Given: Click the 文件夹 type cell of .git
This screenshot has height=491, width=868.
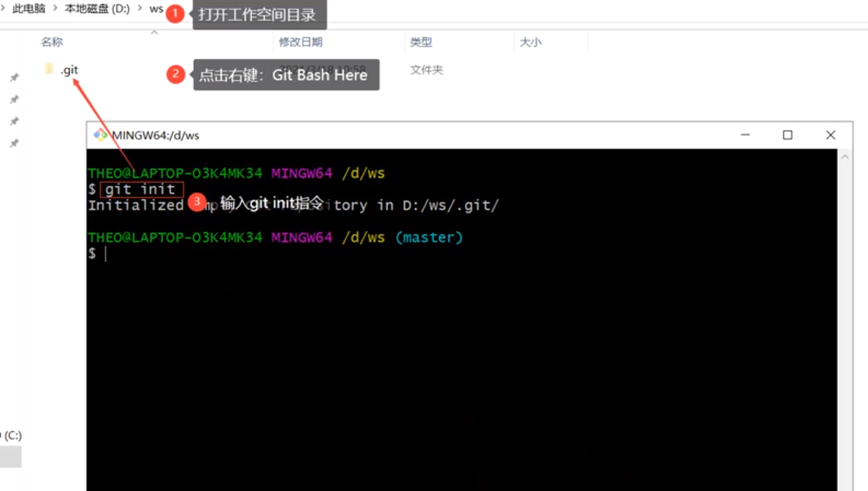Looking at the screenshot, I should 426,69.
